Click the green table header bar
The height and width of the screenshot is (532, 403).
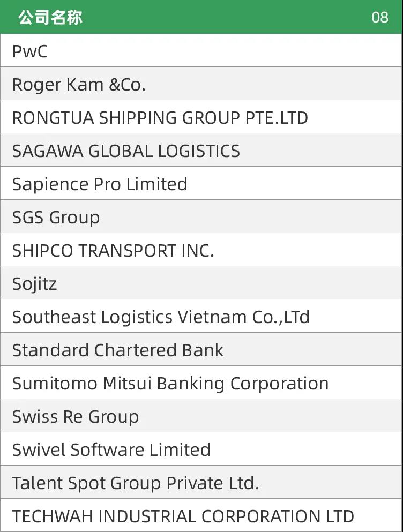click(x=202, y=17)
